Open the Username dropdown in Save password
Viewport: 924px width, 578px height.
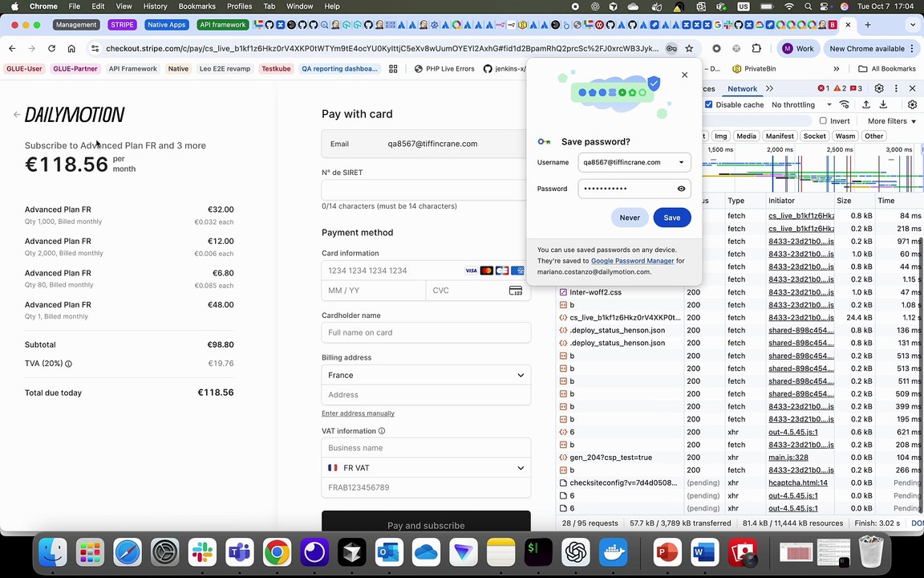click(681, 162)
